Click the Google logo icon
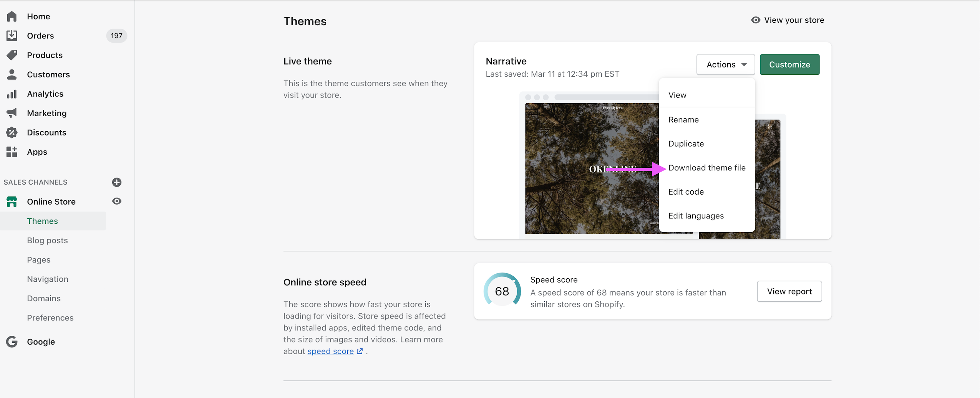Viewport: 980px width, 398px height. (12, 342)
